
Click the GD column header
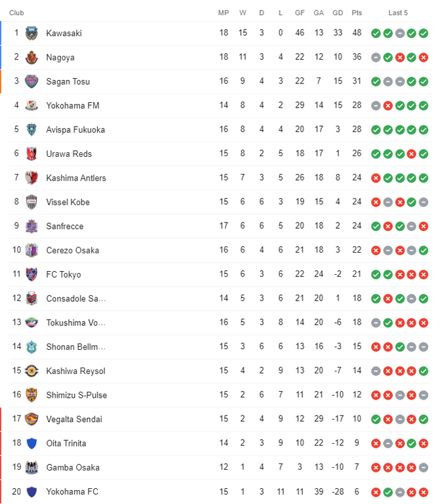pyautogui.click(x=338, y=12)
